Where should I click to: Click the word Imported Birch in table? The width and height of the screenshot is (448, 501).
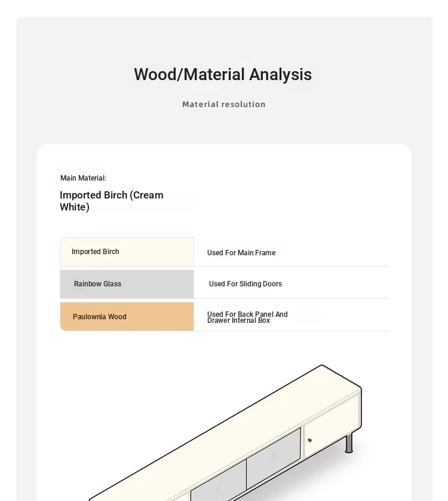[96, 252]
